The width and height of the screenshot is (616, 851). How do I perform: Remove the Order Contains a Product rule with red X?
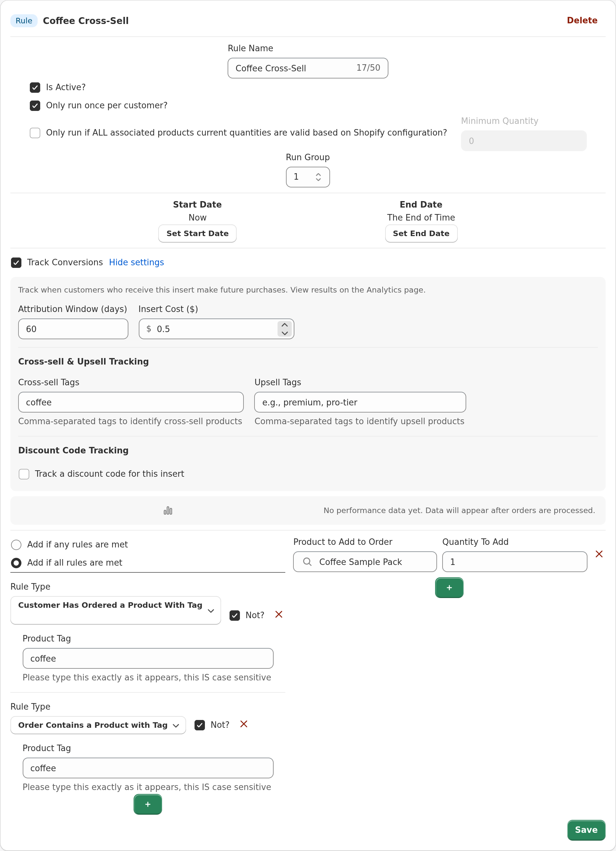(x=243, y=724)
